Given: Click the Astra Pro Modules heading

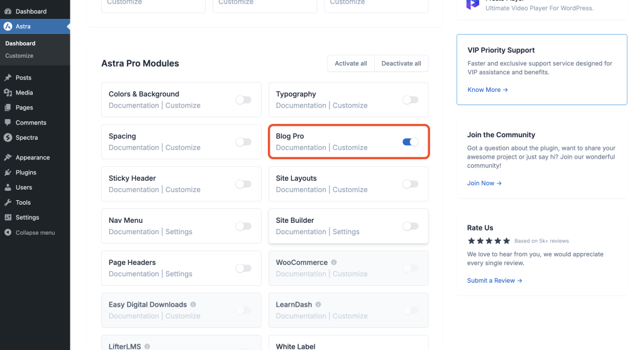Looking at the screenshot, I should [x=140, y=64].
